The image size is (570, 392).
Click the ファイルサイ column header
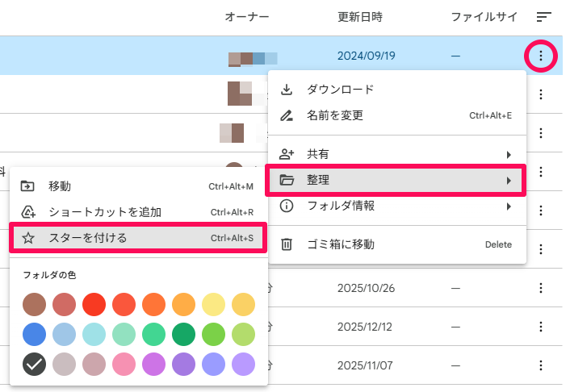484,17
